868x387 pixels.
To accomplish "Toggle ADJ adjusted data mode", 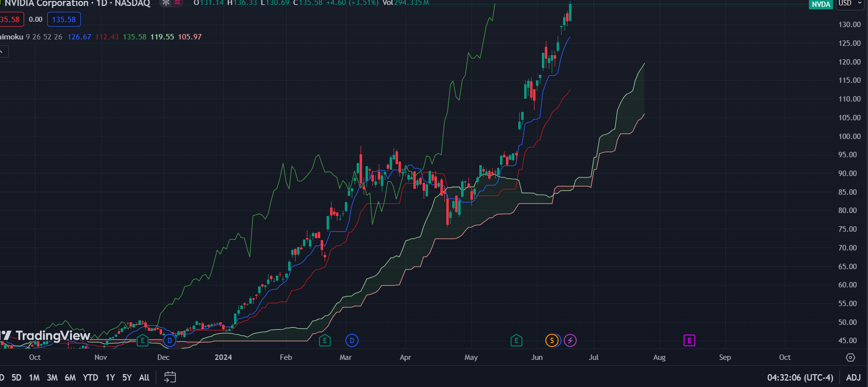I will [x=853, y=378].
